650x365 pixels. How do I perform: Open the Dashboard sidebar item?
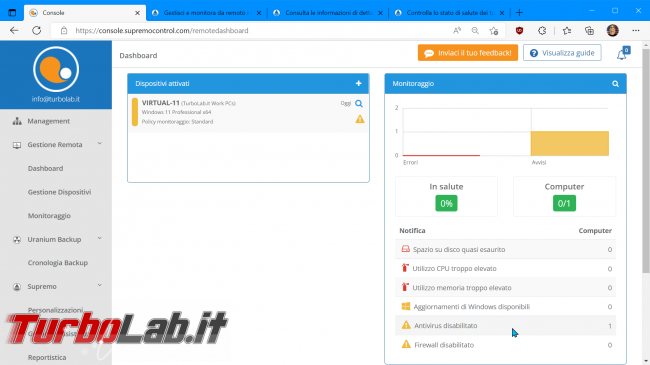click(x=46, y=168)
